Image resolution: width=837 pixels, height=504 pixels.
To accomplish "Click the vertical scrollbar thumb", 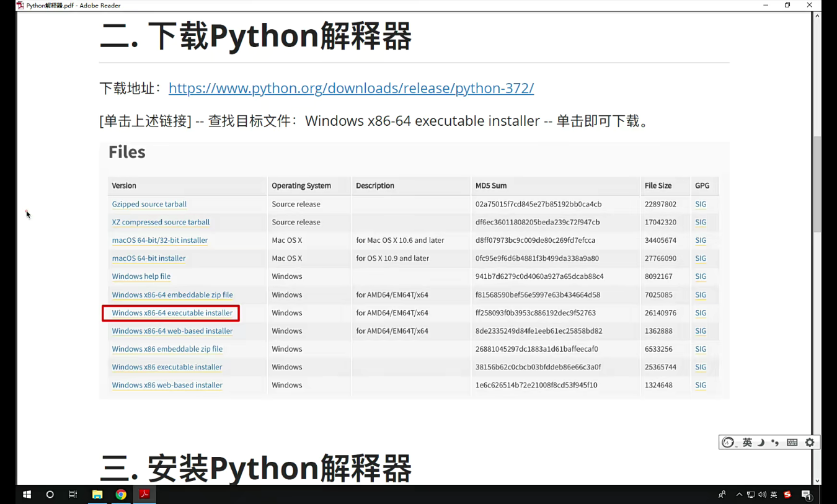I will (x=817, y=184).
